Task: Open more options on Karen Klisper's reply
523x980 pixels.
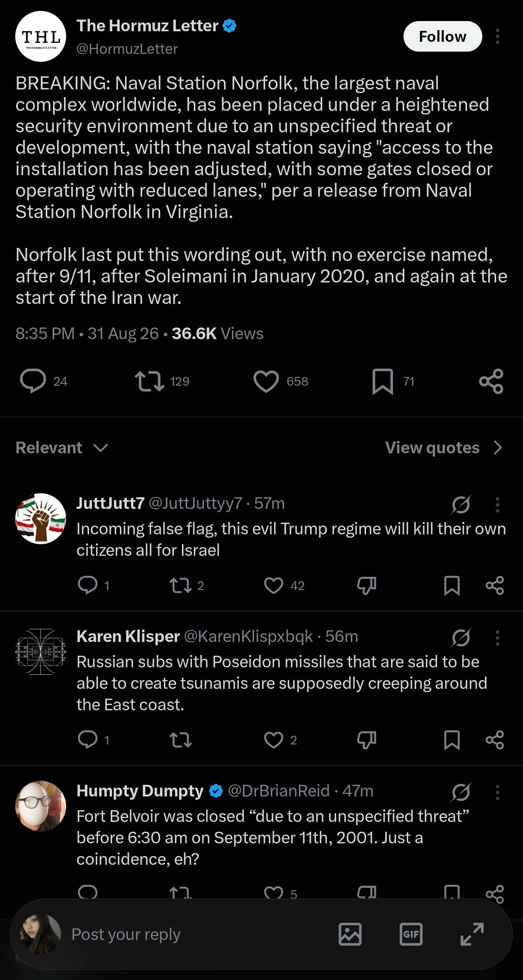Action: click(498, 638)
